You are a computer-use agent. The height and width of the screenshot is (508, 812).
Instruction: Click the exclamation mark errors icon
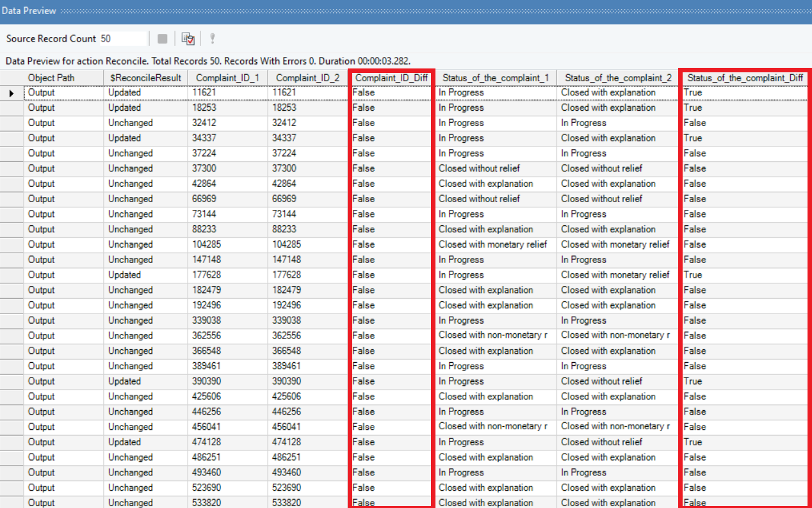212,39
